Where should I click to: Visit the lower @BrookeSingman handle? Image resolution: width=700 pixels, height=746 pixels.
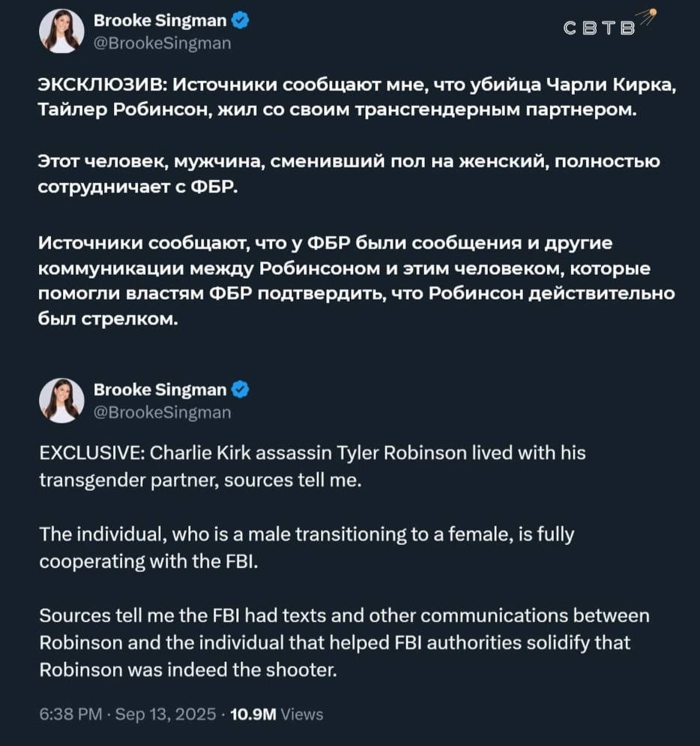click(162, 412)
